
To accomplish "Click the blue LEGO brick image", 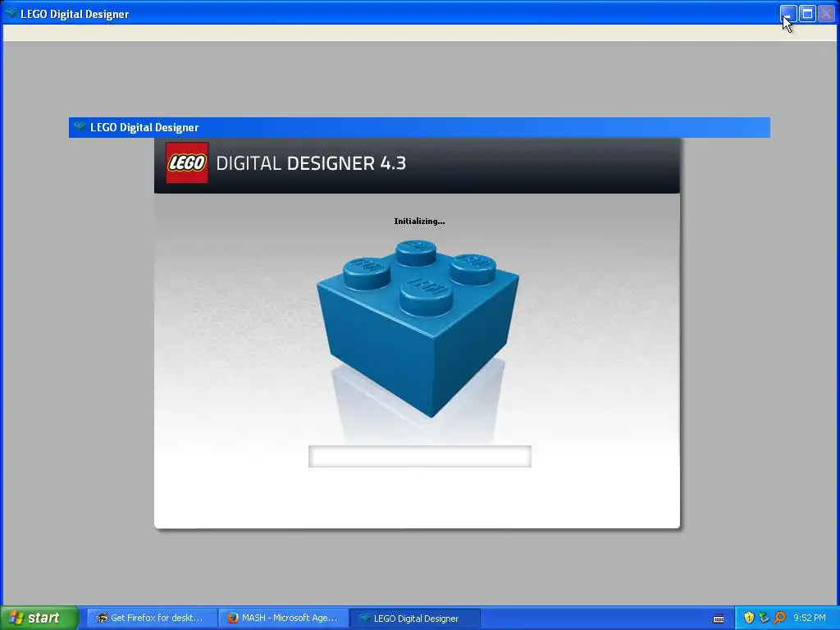I will (418, 328).
